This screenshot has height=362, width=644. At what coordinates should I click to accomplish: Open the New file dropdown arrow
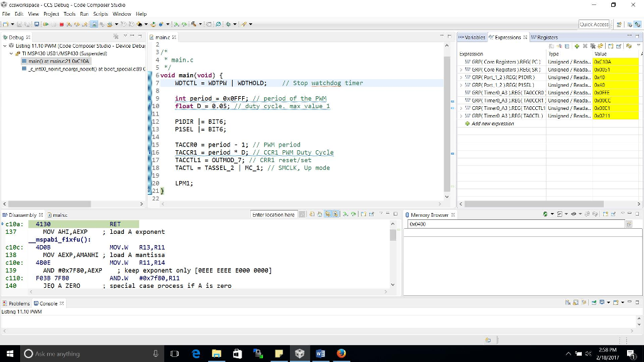coord(13,25)
